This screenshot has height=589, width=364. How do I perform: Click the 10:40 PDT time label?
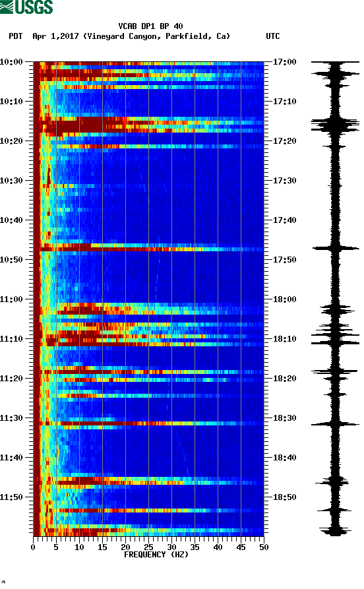pos(11,220)
